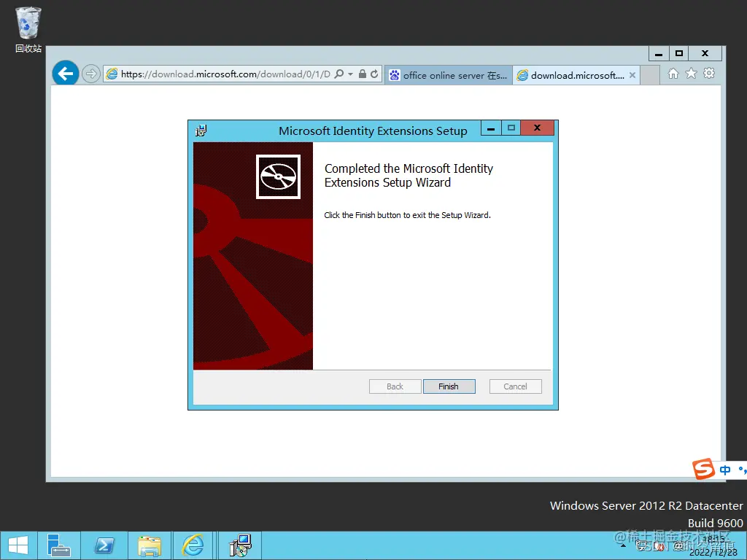Click the disabled Back button in wizard
The height and width of the screenshot is (560, 747).
[395, 386]
